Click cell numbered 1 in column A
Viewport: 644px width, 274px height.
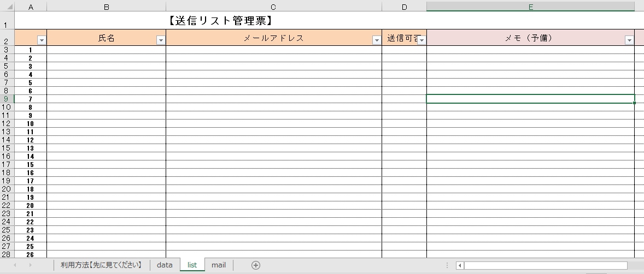31,50
